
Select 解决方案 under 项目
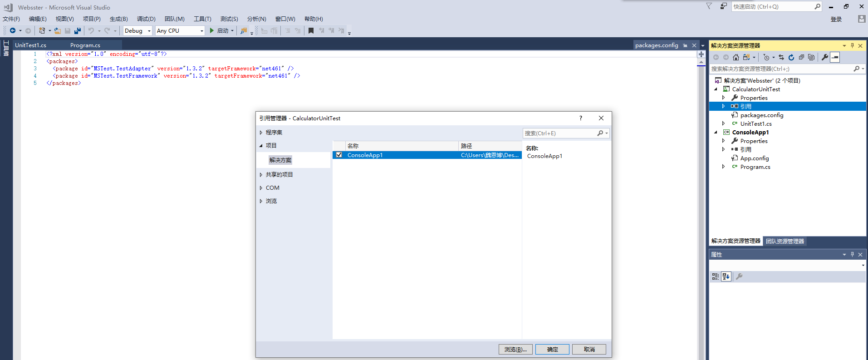tap(280, 160)
